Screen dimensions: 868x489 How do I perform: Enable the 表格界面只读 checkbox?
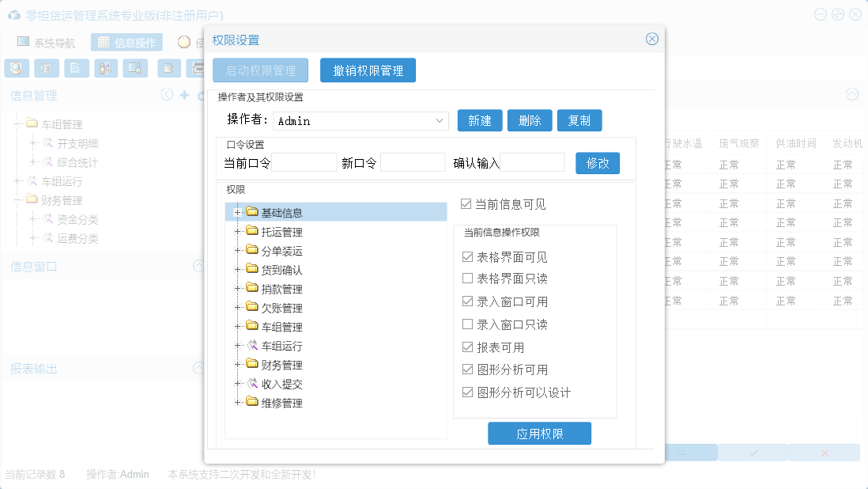click(x=467, y=279)
